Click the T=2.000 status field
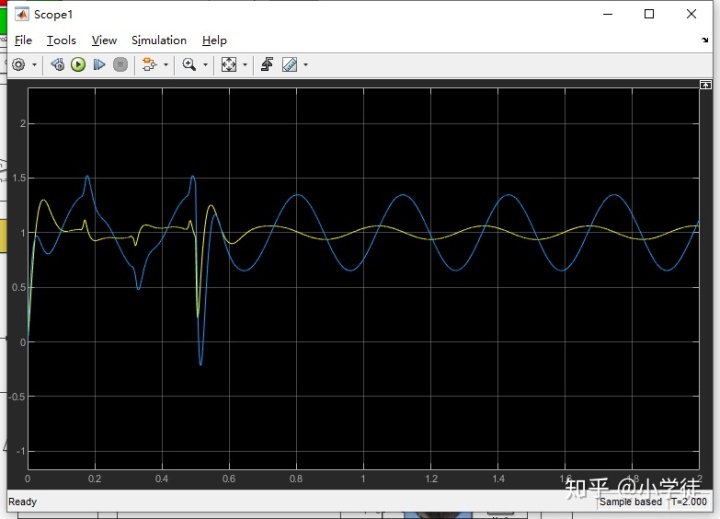This screenshot has height=519, width=720. click(689, 502)
